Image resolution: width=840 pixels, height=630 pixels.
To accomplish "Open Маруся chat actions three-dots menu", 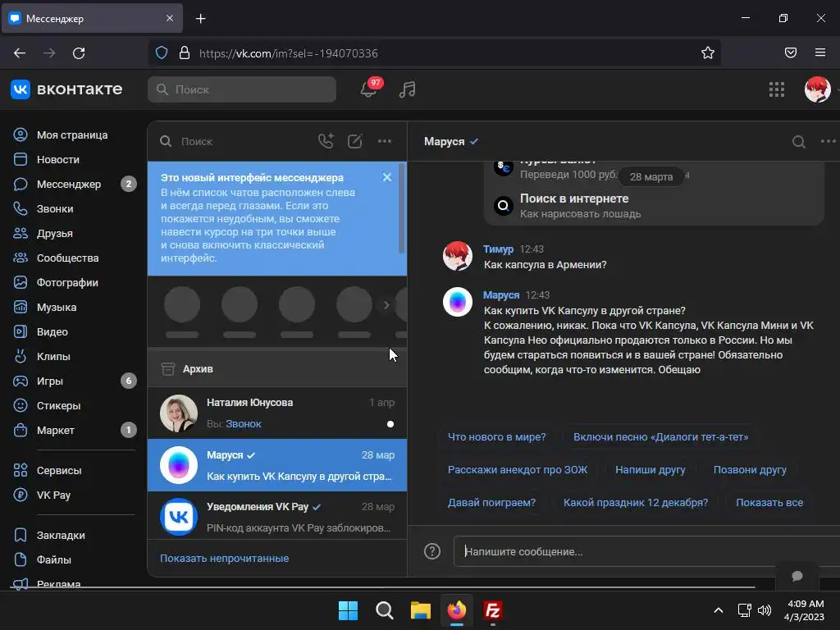I will pyautogui.click(x=829, y=141).
